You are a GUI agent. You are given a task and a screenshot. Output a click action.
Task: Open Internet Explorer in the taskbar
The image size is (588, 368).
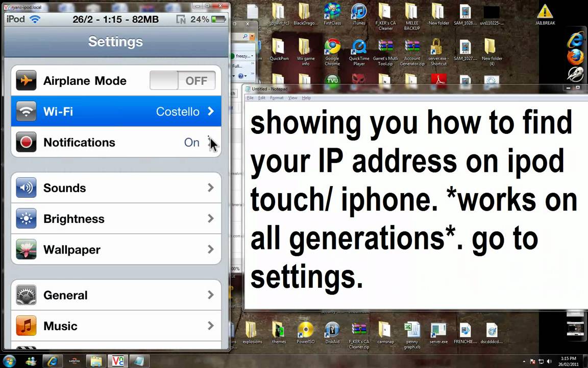coord(53,361)
